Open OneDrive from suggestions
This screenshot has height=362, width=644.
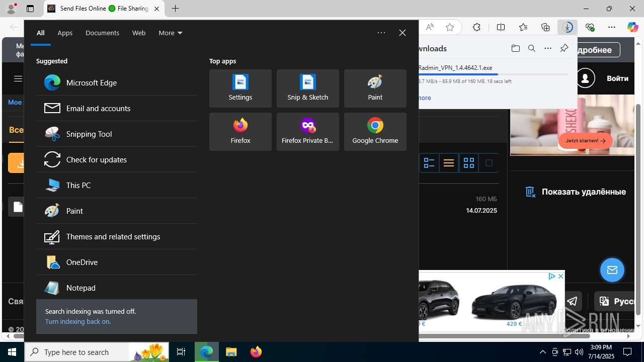tap(117, 262)
